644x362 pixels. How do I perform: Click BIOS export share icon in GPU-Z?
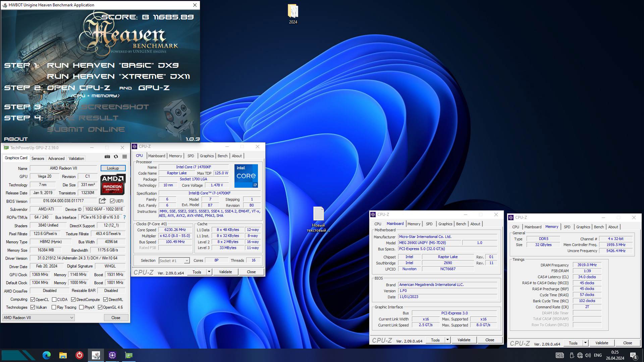102,201
